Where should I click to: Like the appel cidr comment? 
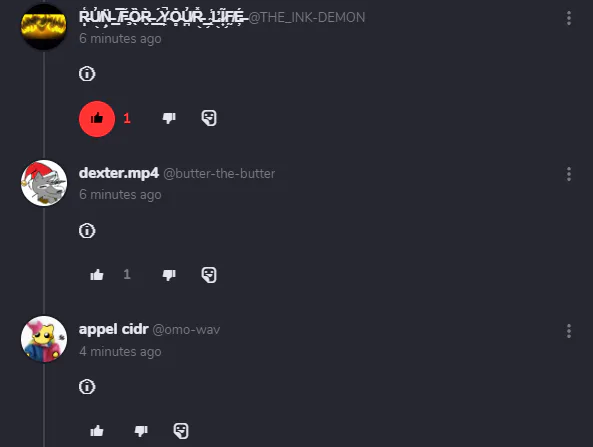(x=97, y=431)
